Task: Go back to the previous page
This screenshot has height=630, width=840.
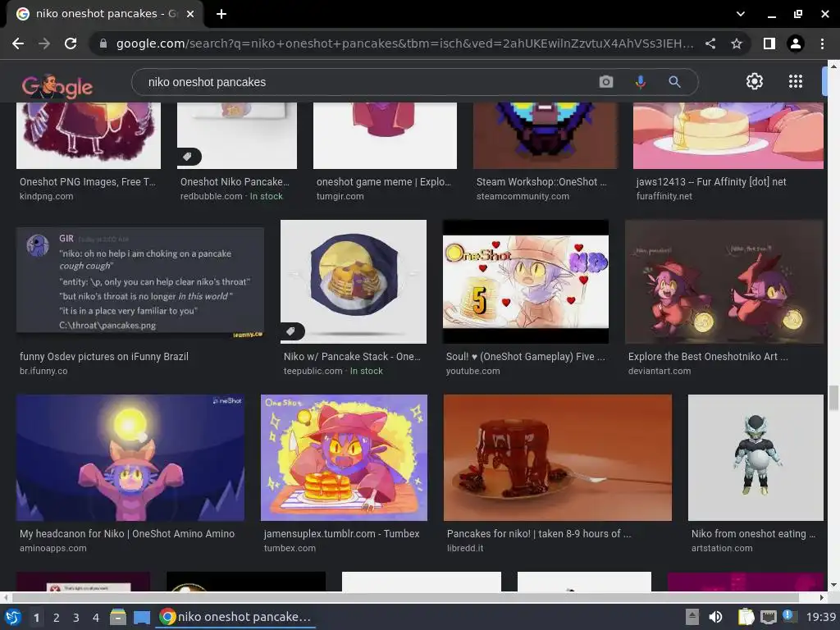Action: coord(18,43)
